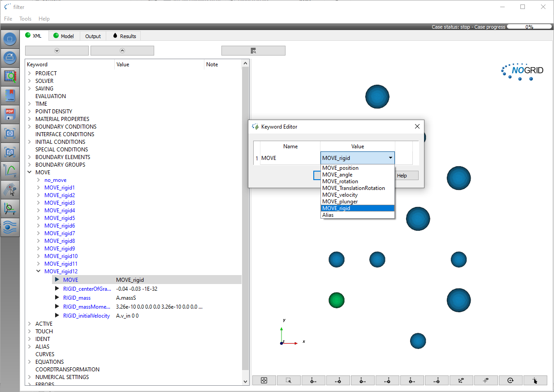554x392 pixels.
Task: Click Y-axis view icon with left arrow
Action: pos(387,380)
